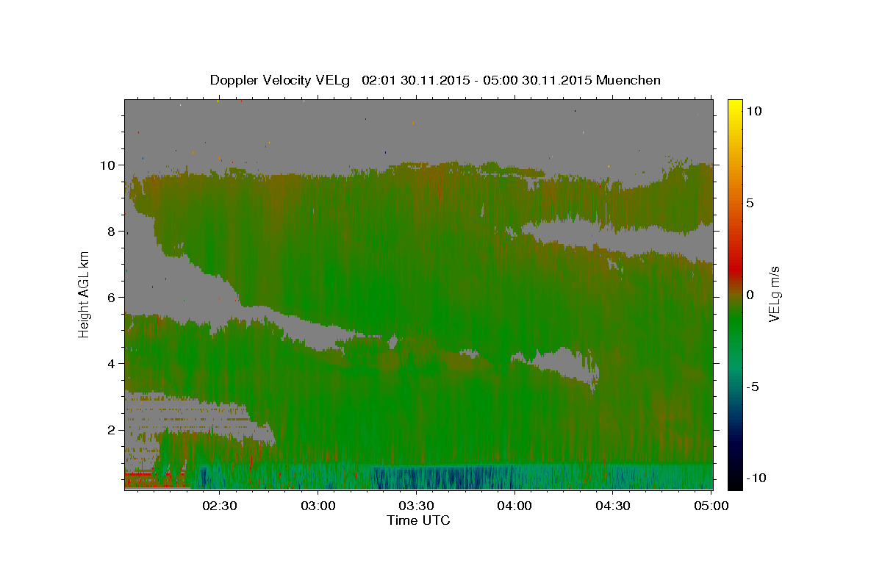Click the '04:30' time axis label
This screenshot has width=882, height=588.
click(613, 506)
